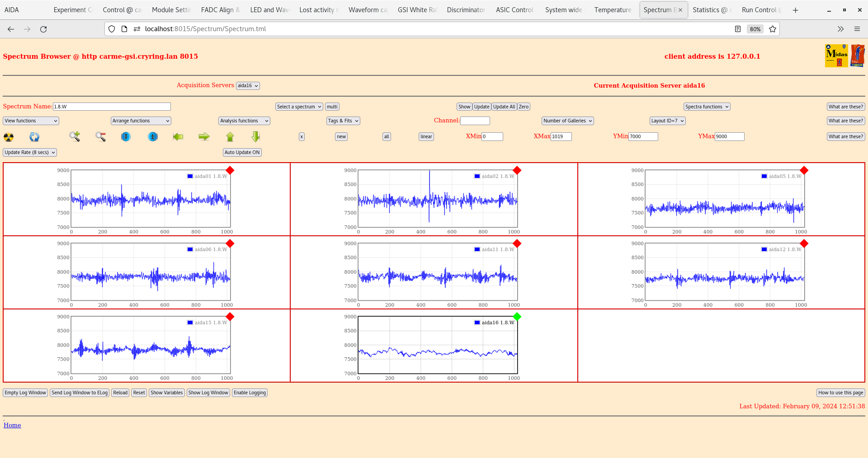Toggle the multi selection button
868x458 pixels.
pyautogui.click(x=332, y=107)
